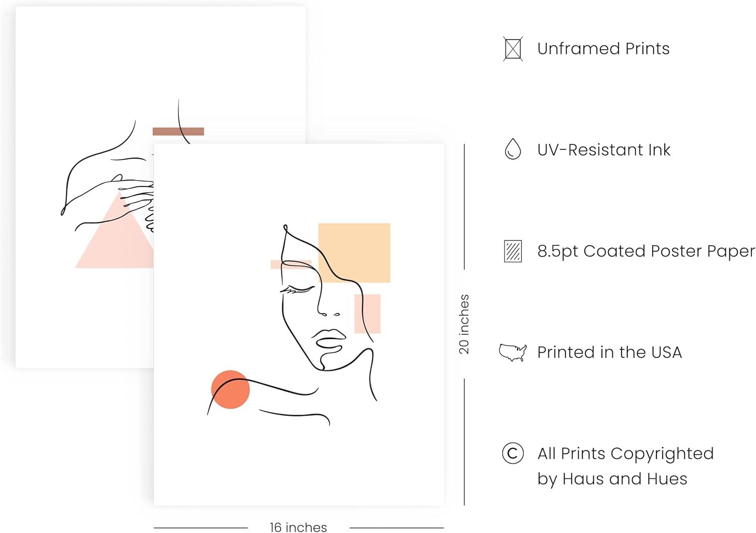Click the '20 inches' height label
The height and width of the screenshot is (533, 756).
tap(464, 324)
